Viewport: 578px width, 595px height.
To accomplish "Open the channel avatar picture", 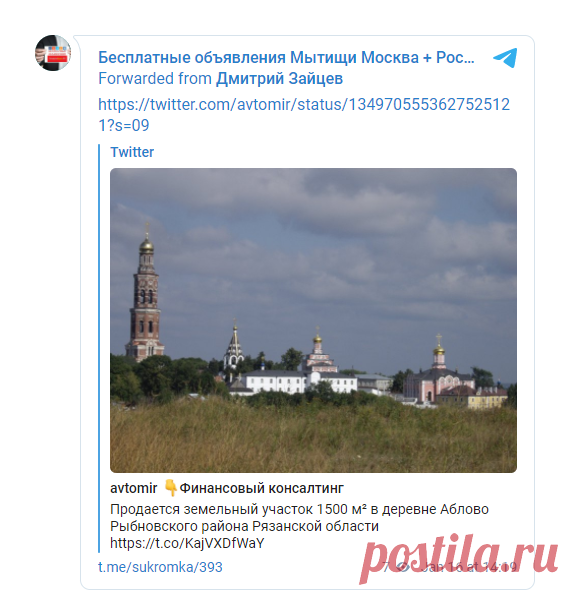I will coord(53,53).
